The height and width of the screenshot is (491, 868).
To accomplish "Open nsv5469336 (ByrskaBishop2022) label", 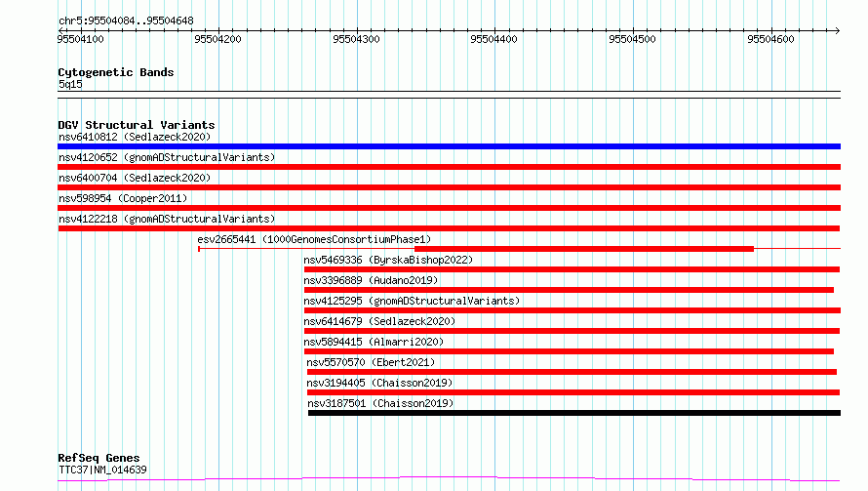I will tap(388, 260).
